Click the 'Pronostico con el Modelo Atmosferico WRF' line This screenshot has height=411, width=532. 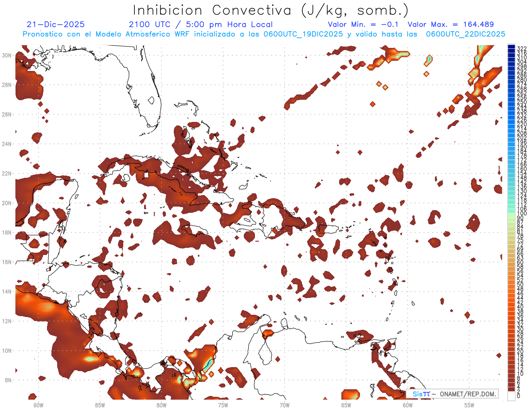click(x=264, y=34)
